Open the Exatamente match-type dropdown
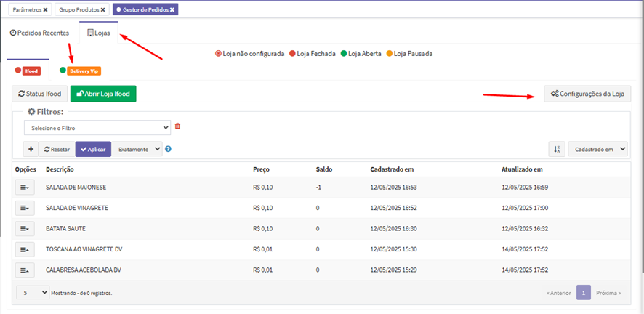 137,149
